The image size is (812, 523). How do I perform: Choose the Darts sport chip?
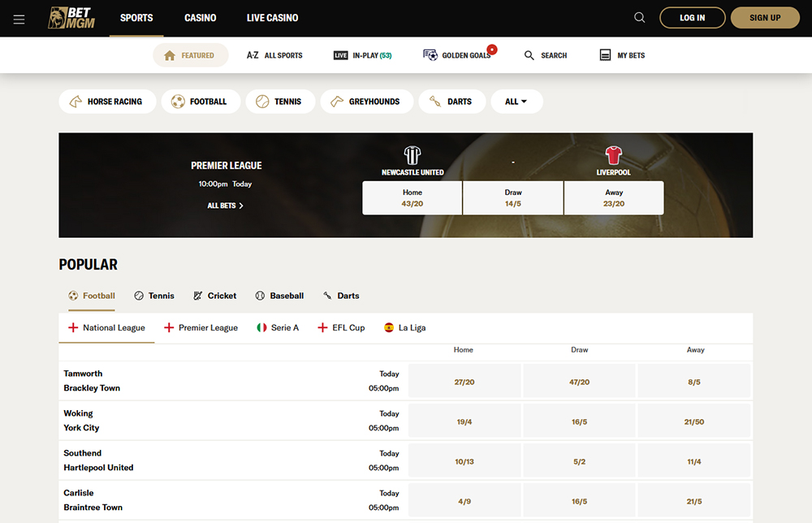pos(451,102)
